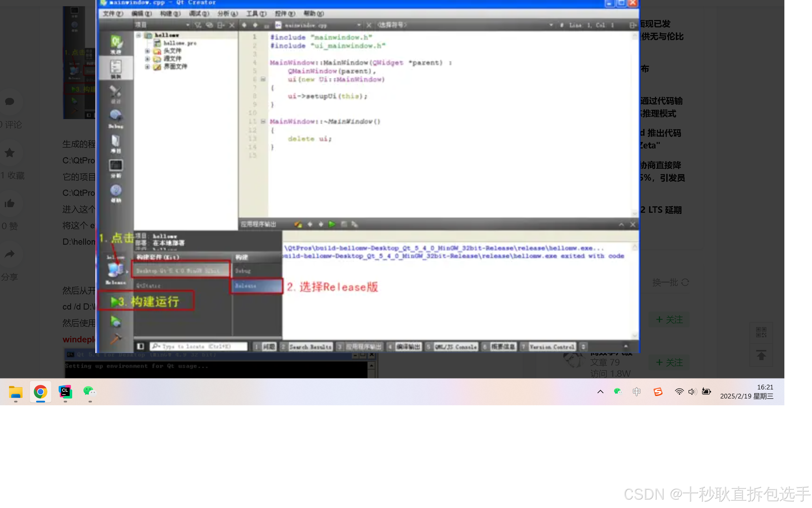Toggle the left sidebar visibility button
The height and width of the screenshot is (508, 812).
141,346
